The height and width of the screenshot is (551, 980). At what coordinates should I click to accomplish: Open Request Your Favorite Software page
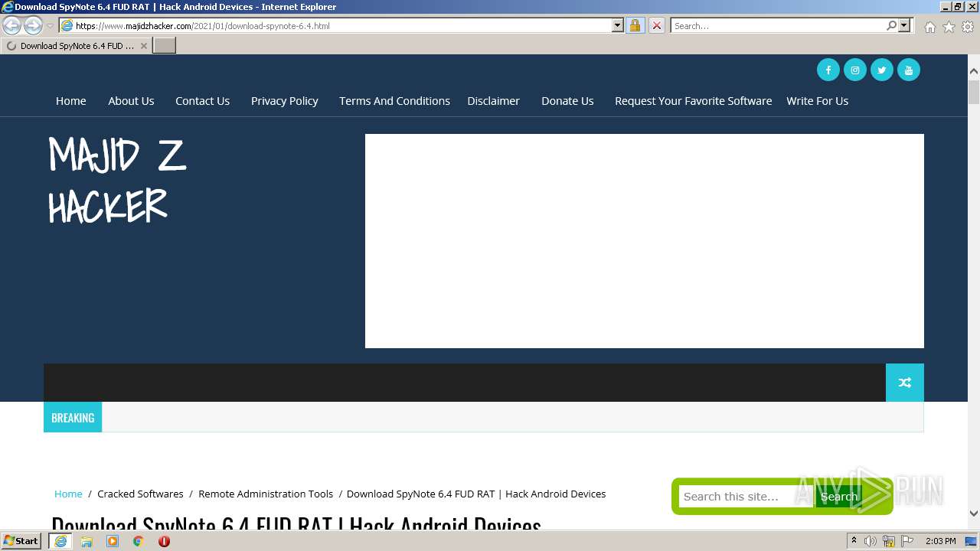693,101
